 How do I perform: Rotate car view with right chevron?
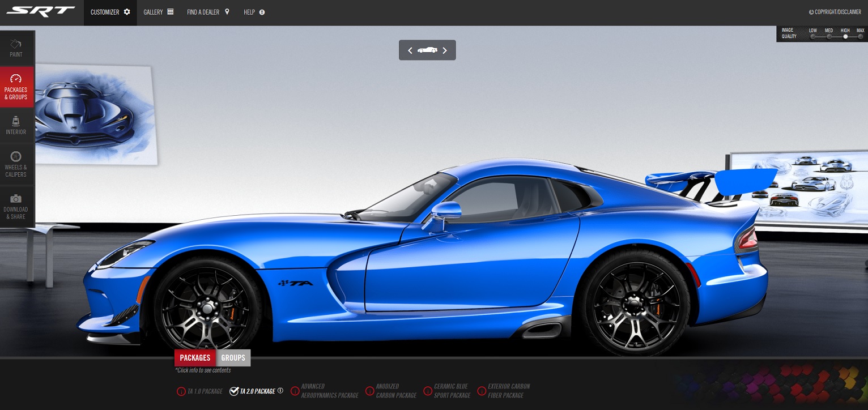445,50
